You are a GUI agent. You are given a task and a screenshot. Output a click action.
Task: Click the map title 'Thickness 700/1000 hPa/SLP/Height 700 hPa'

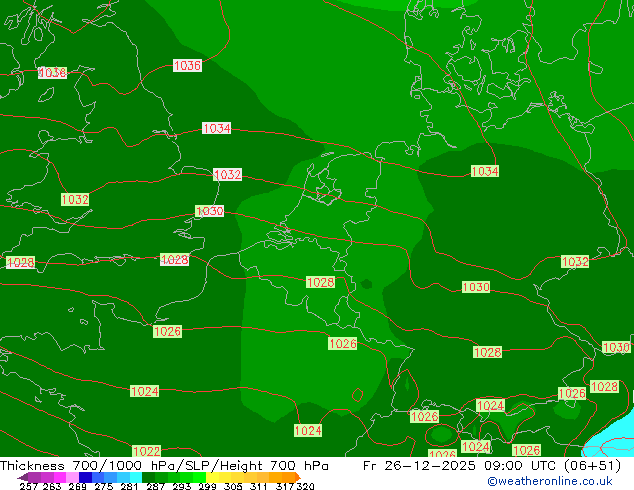point(164,466)
